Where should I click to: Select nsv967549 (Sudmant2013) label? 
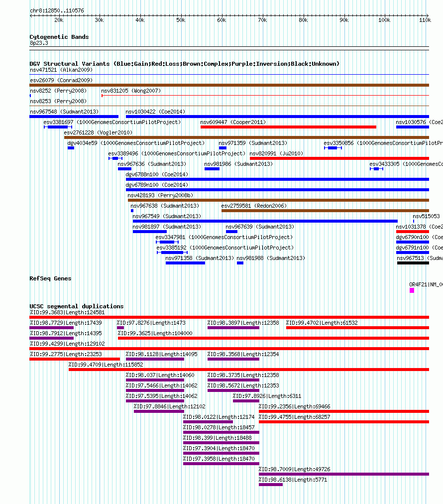click(x=167, y=216)
